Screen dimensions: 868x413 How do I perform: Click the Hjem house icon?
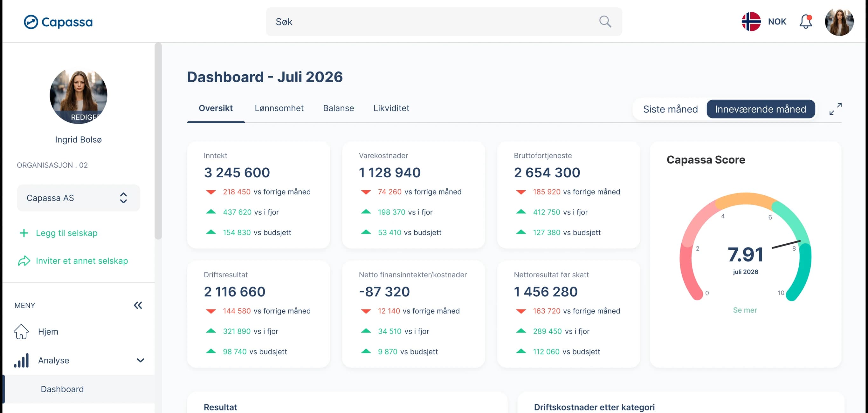tap(21, 332)
